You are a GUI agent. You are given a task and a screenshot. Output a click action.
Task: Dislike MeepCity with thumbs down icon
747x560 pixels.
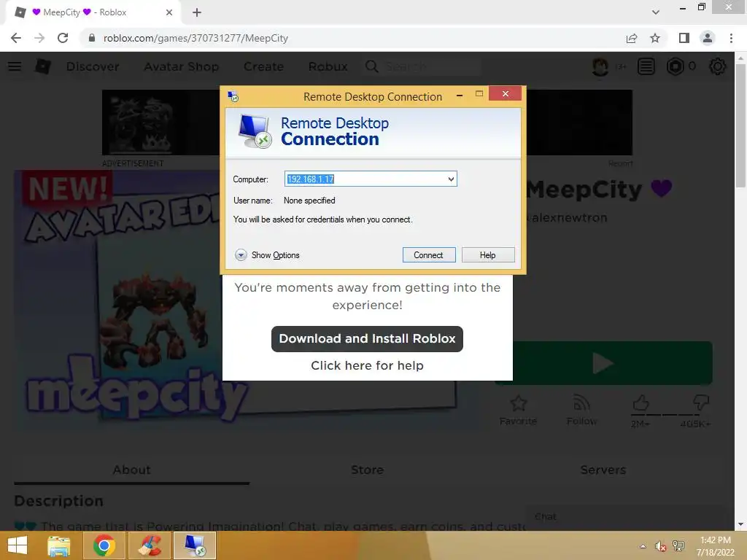point(700,402)
